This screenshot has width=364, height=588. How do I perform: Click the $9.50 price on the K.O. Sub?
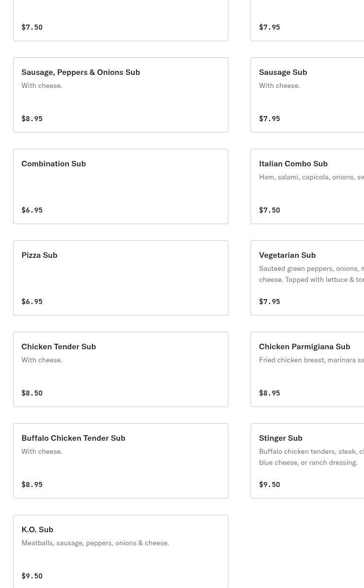click(x=32, y=576)
